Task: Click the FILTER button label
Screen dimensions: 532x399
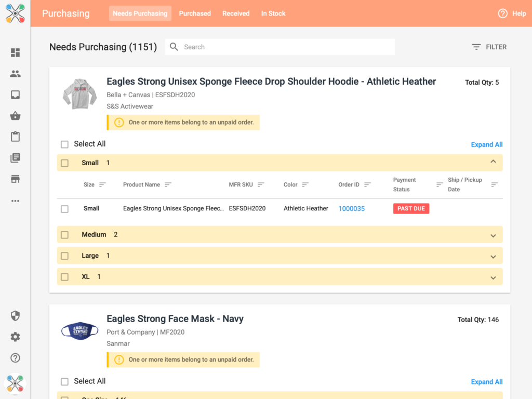Action: pyautogui.click(x=496, y=47)
